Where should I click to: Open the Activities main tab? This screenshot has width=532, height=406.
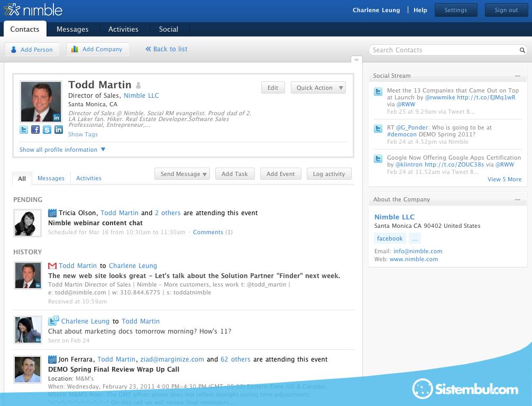123,29
